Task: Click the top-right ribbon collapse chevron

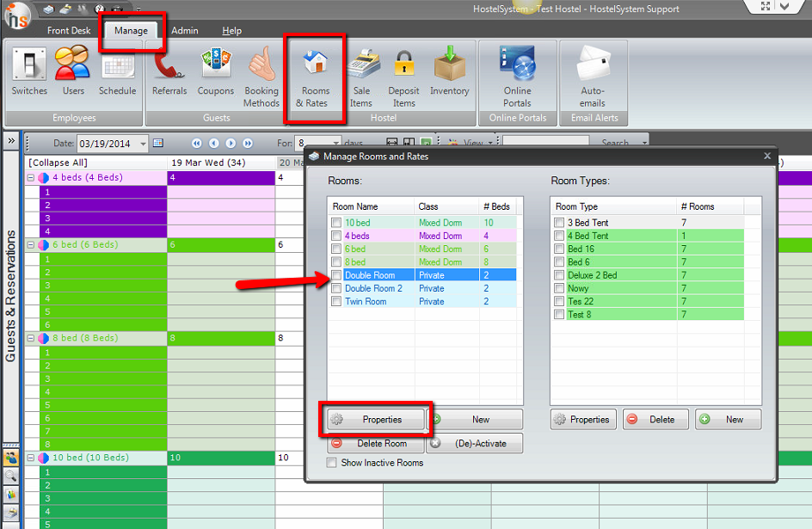Action: click(x=784, y=6)
